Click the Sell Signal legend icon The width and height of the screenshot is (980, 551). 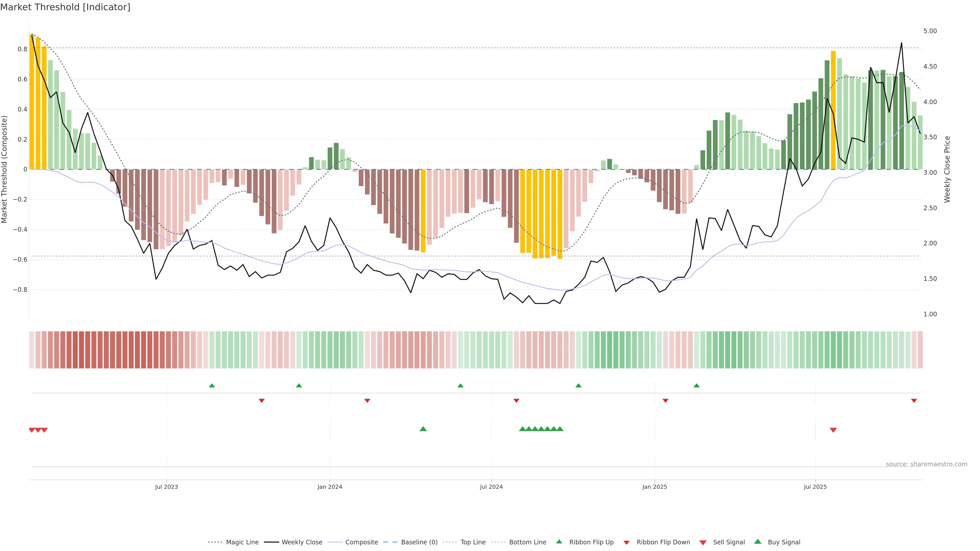click(703, 543)
